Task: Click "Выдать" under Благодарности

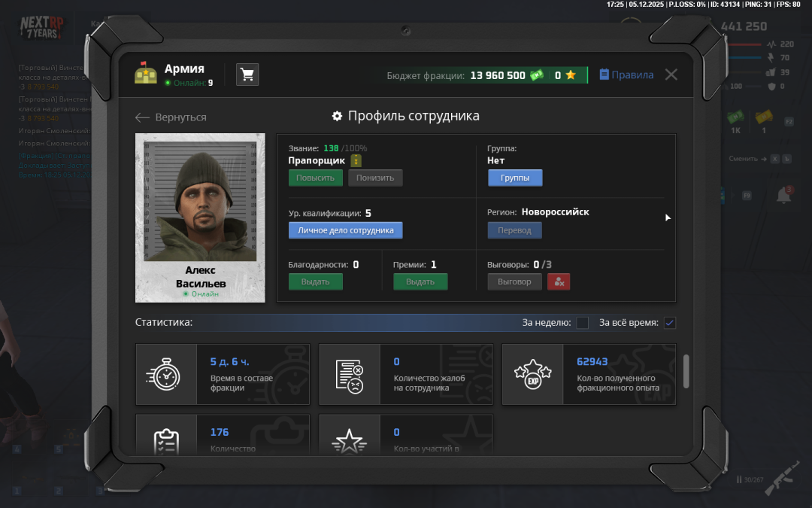Action: (316, 281)
